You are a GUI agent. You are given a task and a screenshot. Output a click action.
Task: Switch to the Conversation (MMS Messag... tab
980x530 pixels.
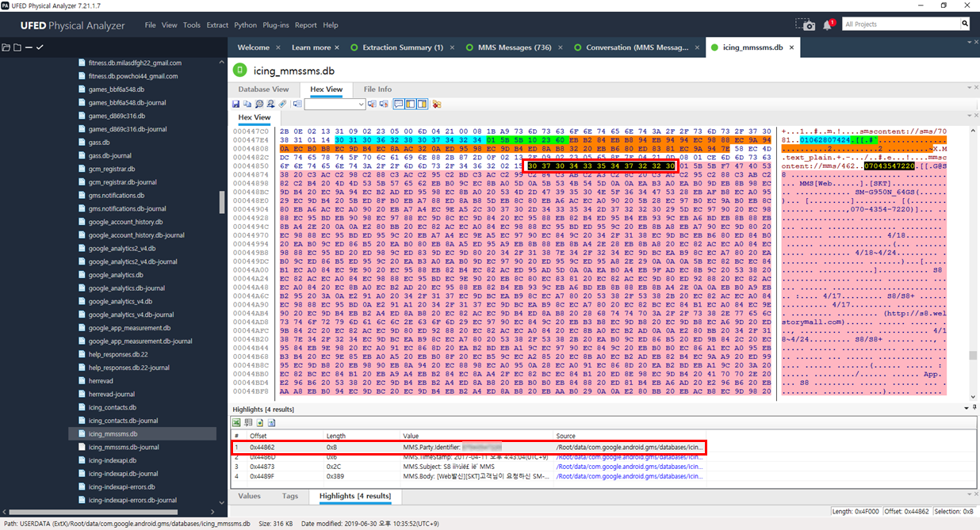[637, 48]
